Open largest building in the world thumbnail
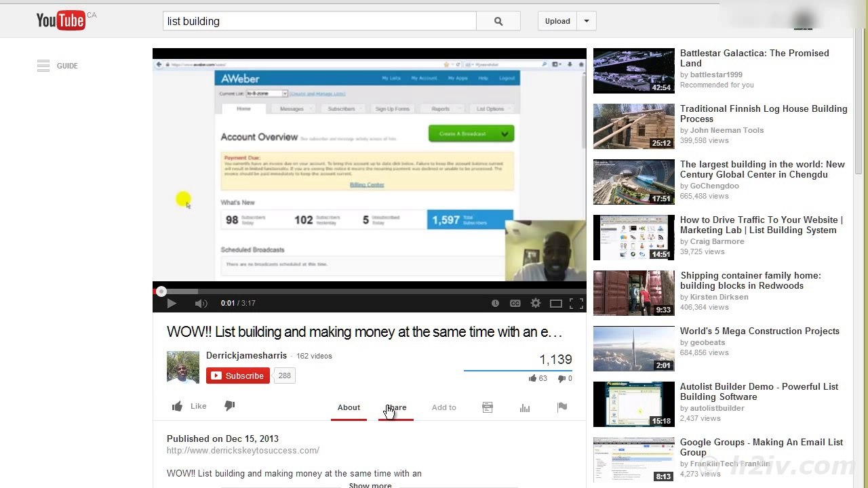868x488 pixels. click(634, 182)
